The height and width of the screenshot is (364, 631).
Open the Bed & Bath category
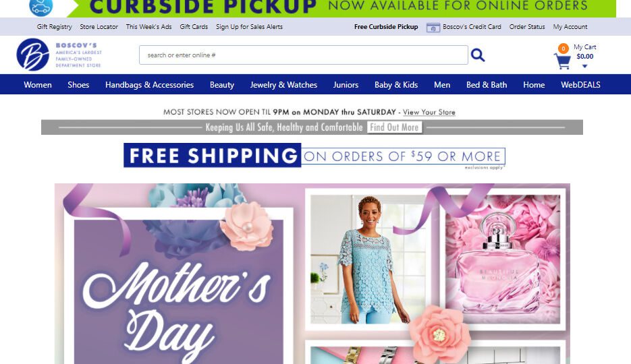[487, 85]
